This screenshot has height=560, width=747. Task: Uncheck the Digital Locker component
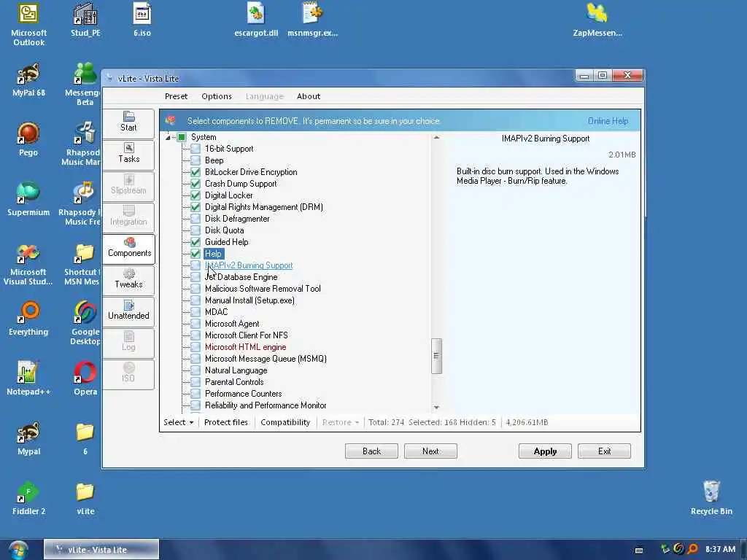point(196,195)
